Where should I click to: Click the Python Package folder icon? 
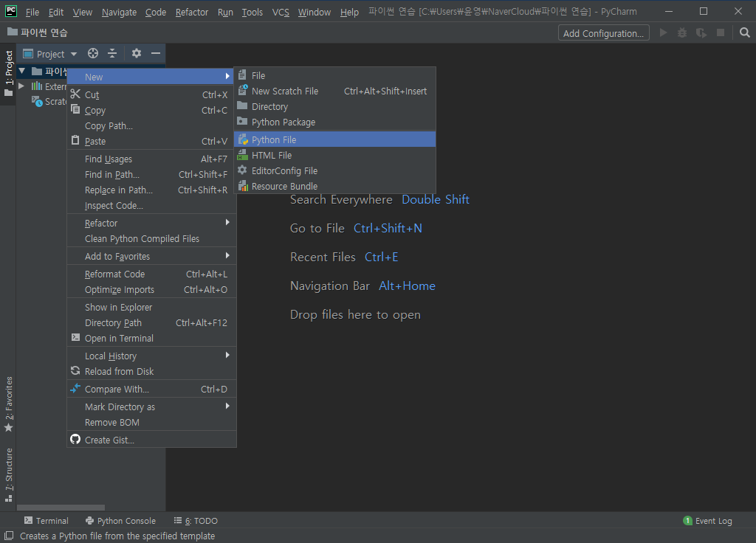(x=242, y=122)
